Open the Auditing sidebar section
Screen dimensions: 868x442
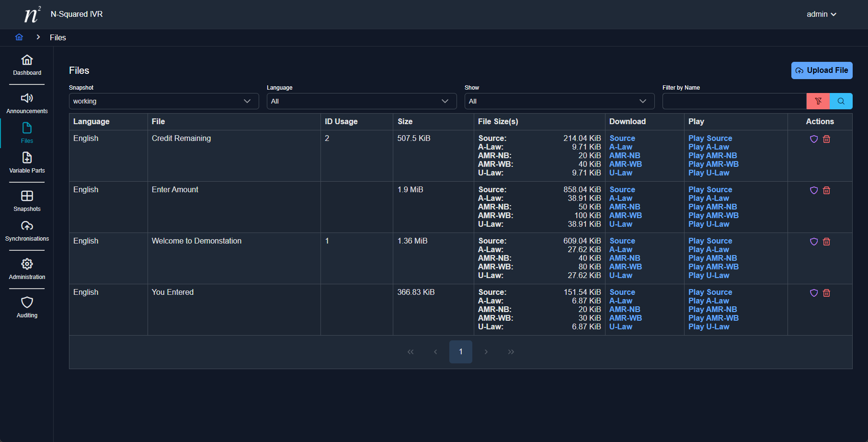tap(27, 307)
